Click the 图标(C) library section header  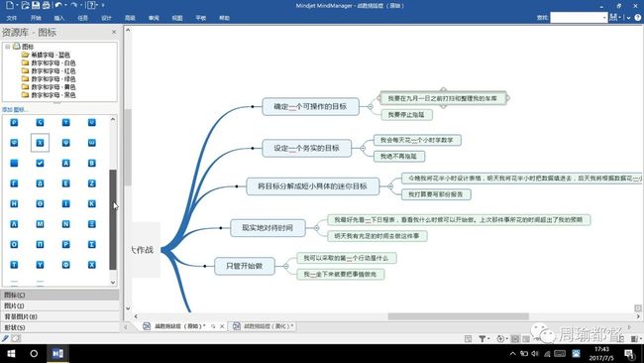tap(60, 295)
